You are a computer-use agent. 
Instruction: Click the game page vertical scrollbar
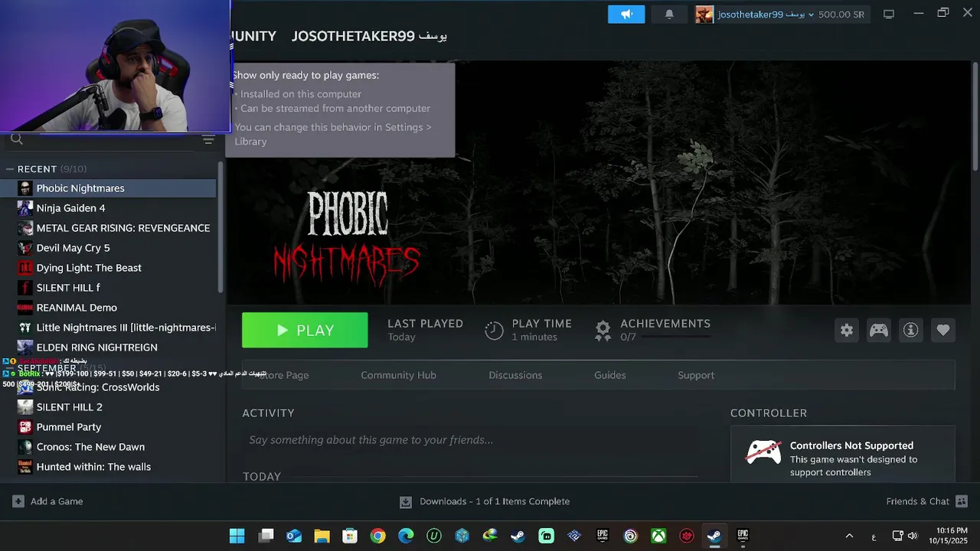point(975,115)
